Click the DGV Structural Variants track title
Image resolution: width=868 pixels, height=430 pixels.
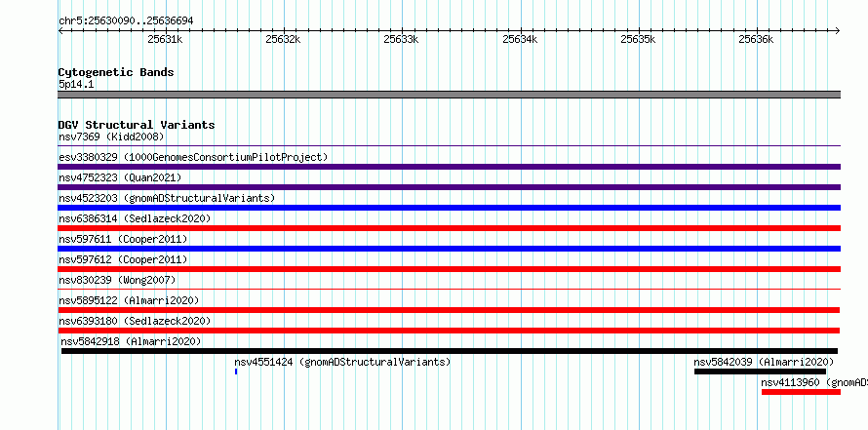pos(137,125)
